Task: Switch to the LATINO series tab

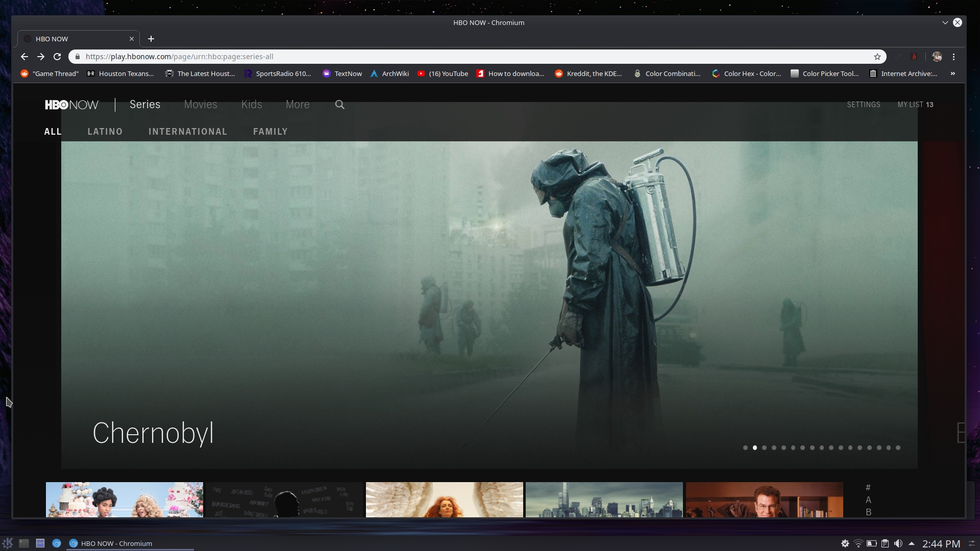Action: coord(105,132)
